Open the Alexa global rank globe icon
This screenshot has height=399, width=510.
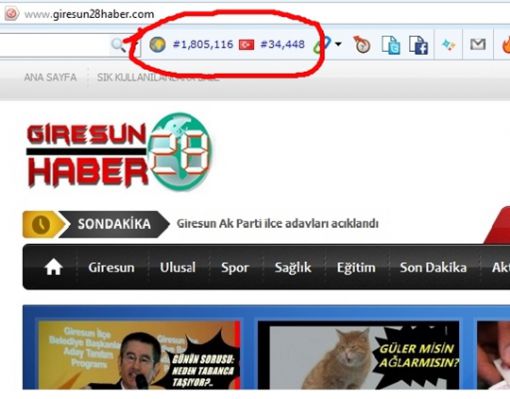coord(157,44)
